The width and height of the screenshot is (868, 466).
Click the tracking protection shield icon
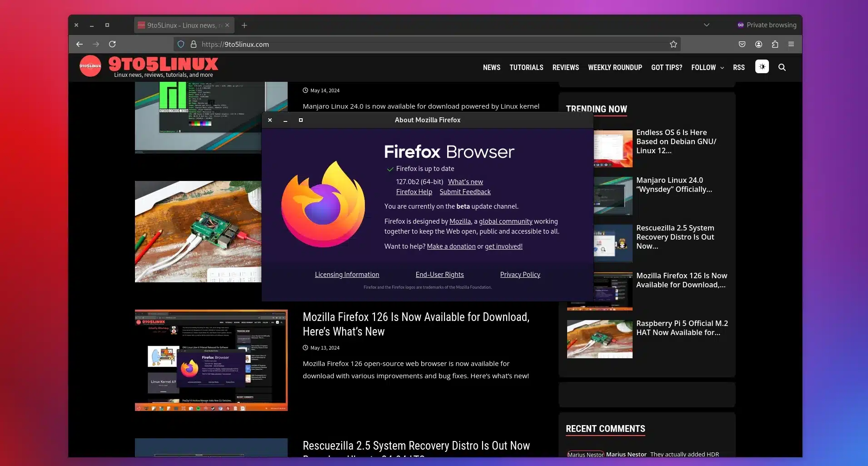(x=181, y=44)
